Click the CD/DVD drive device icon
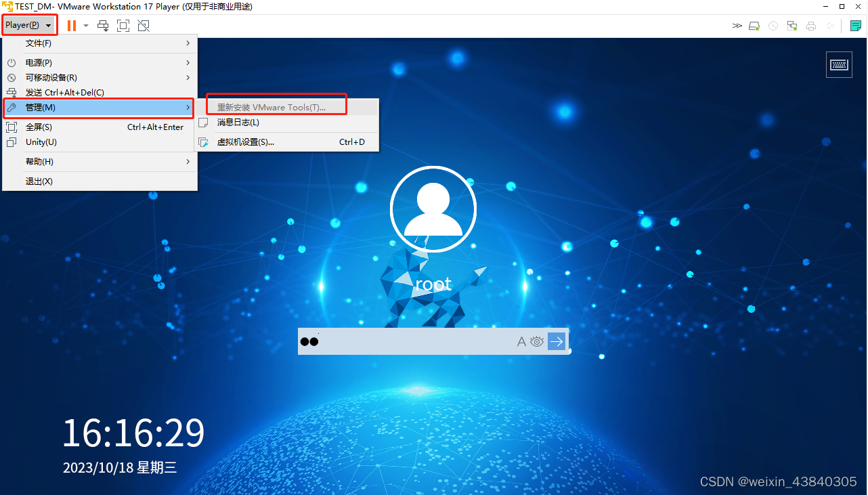This screenshot has width=868, height=495. point(773,26)
